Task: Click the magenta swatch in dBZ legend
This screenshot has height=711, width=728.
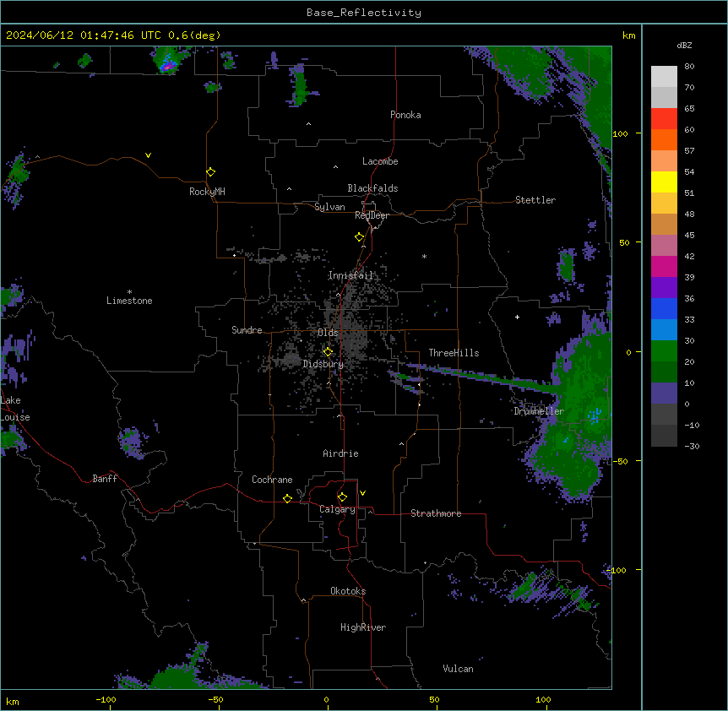Action: 664,266
